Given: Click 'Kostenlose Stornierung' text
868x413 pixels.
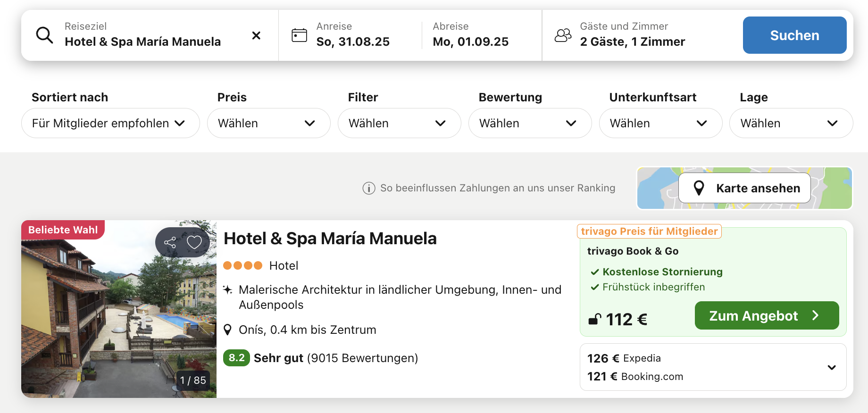Looking at the screenshot, I should click(662, 272).
